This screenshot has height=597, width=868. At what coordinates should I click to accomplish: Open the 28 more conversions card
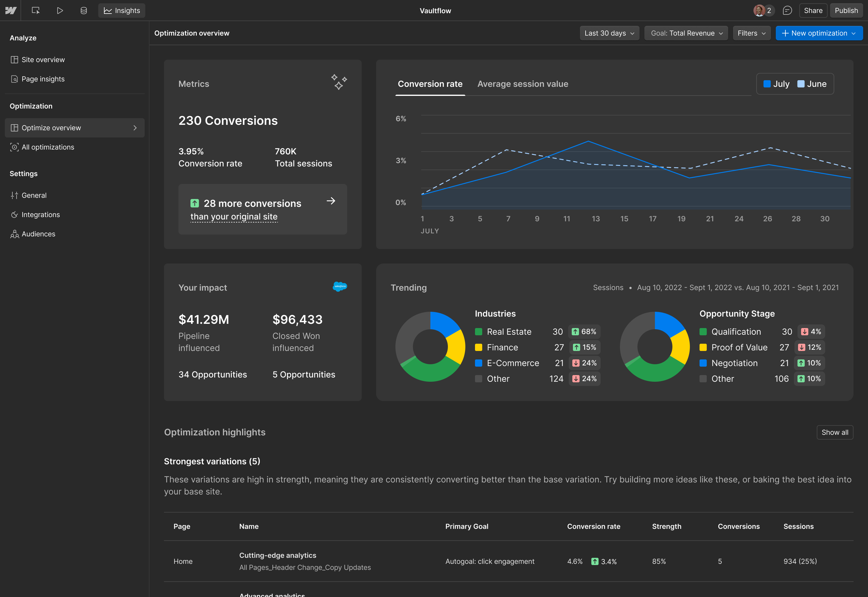(x=263, y=209)
